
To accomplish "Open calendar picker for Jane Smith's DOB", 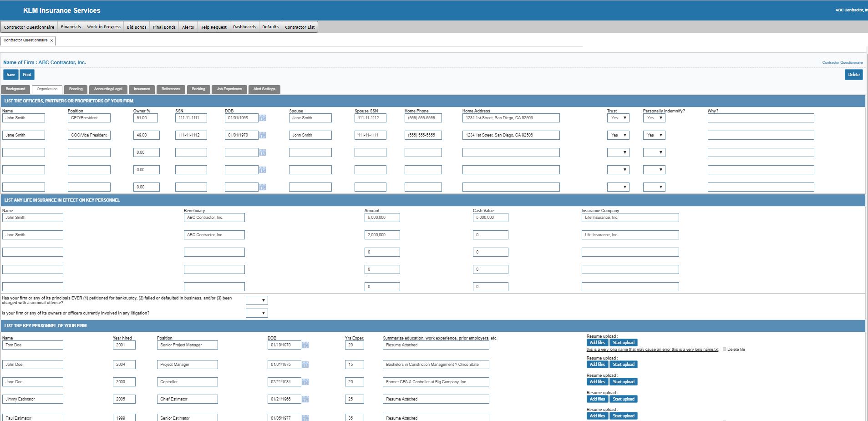I will [263, 136].
